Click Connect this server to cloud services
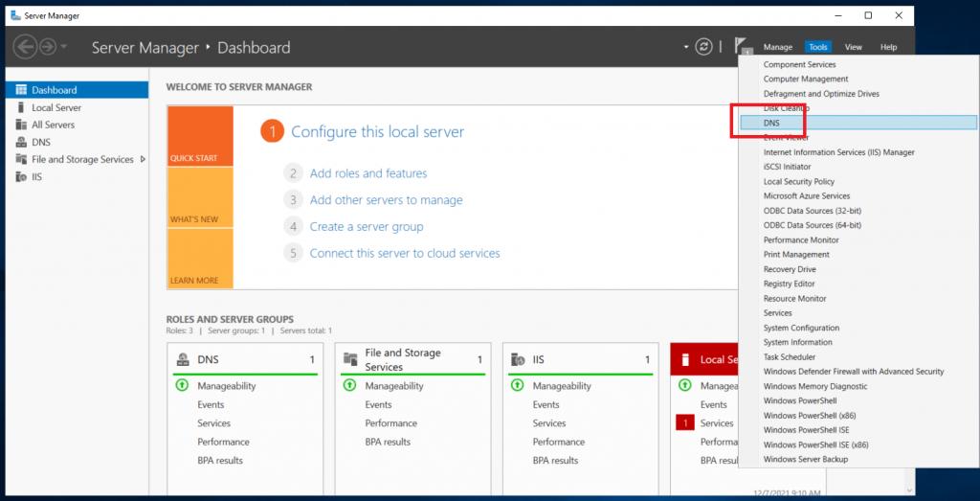The width and height of the screenshot is (980, 501). coord(405,253)
